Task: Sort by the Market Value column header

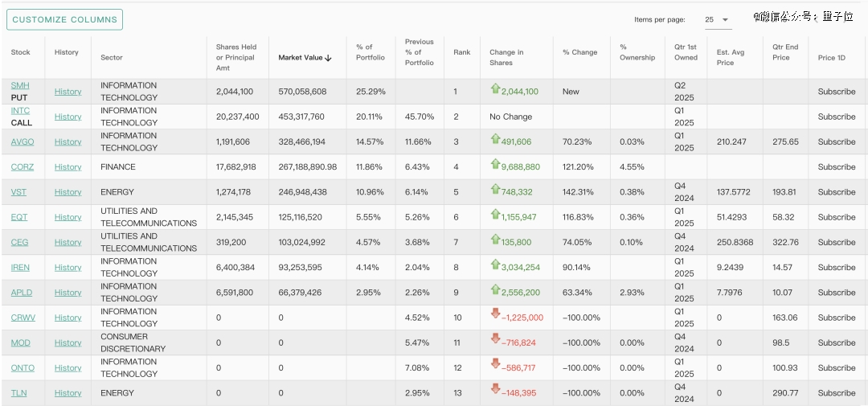Action: click(x=305, y=58)
